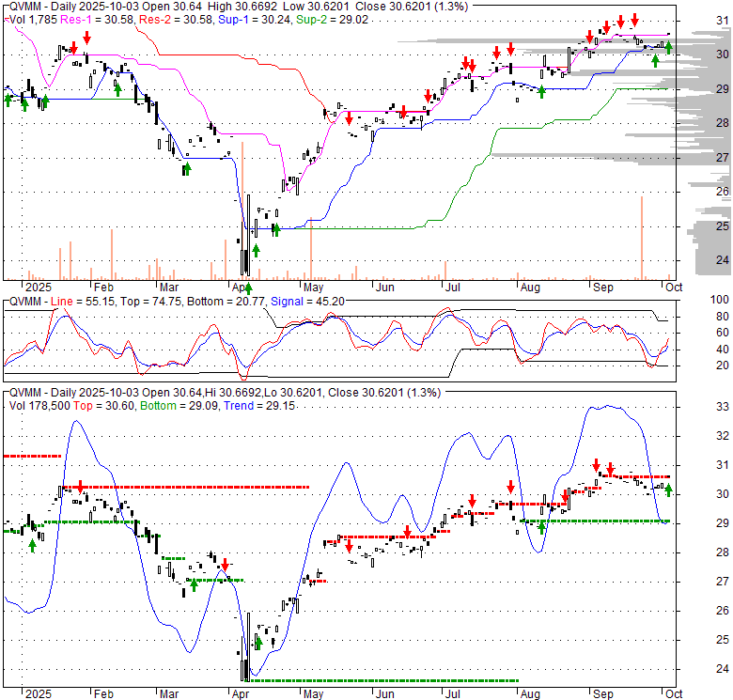Click the green up arrow in August in top chart
Viewport: 733px width, 700px height.
541,91
